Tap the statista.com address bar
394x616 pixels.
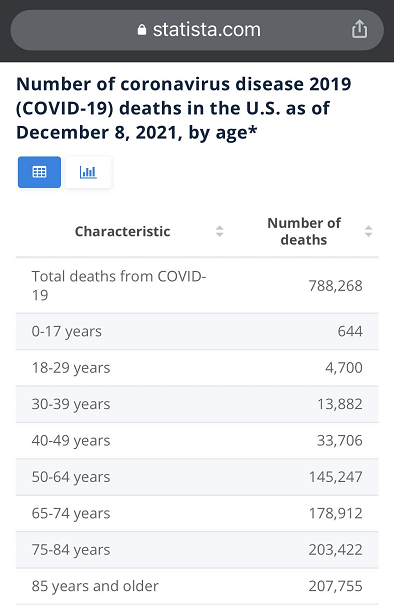coord(197,30)
